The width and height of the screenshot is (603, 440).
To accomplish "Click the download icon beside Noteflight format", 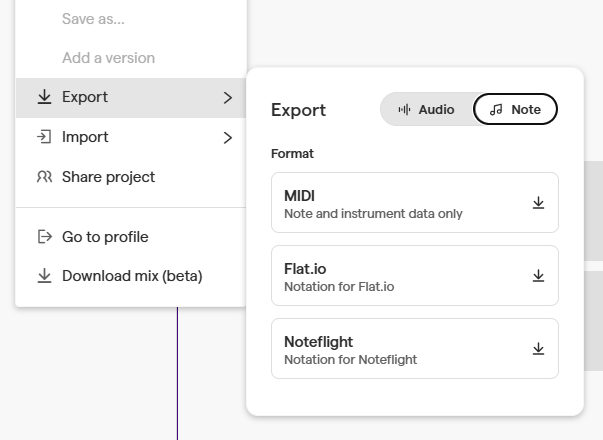I will click(538, 349).
